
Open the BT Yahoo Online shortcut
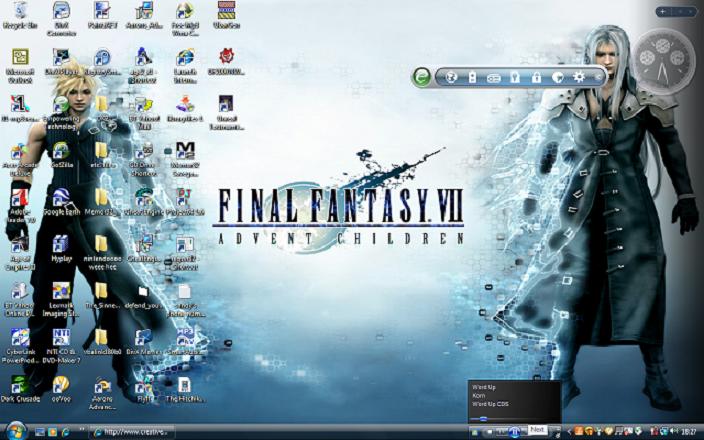point(20,300)
